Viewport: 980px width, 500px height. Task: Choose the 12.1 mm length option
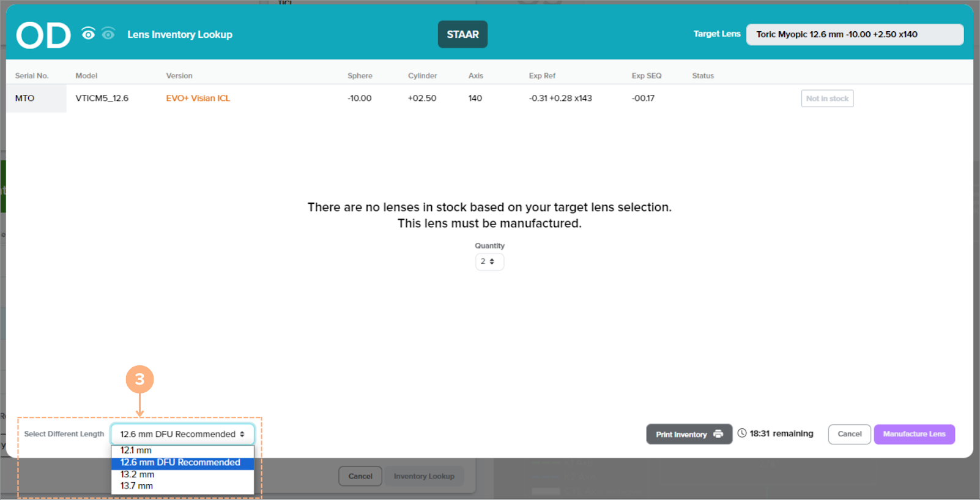click(136, 450)
